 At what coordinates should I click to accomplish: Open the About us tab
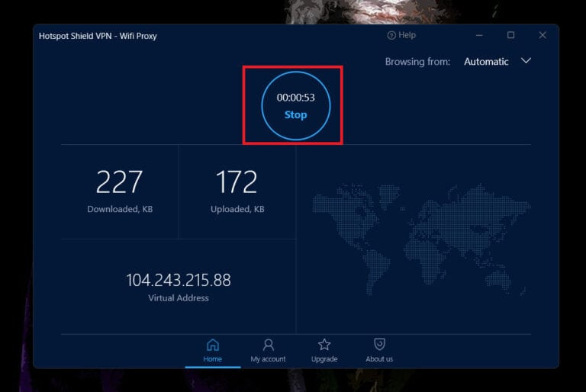(379, 351)
